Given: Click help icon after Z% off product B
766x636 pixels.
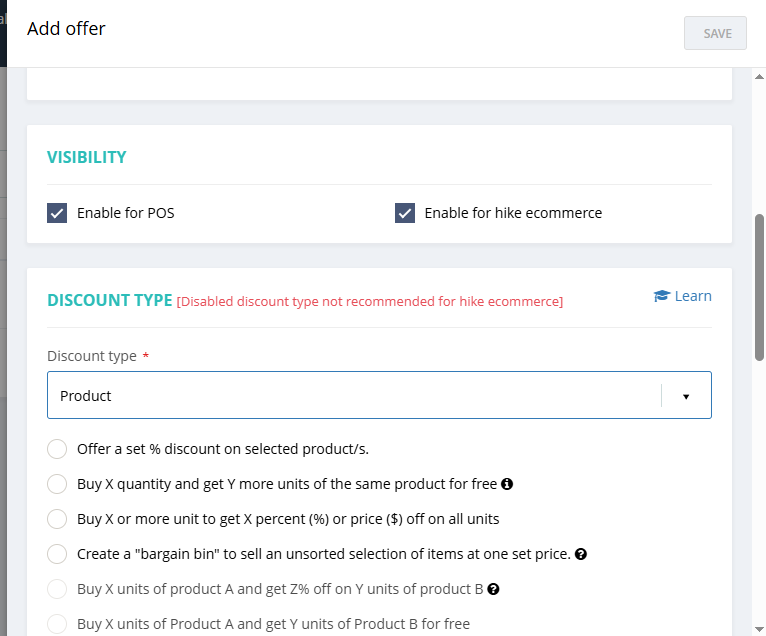Looking at the screenshot, I should point(493,589).
